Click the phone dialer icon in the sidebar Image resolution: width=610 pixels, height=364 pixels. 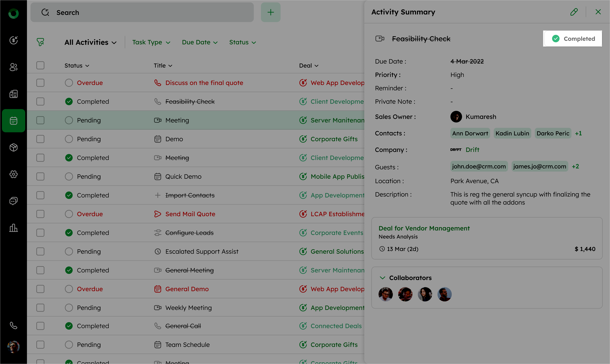pos(14,326)
